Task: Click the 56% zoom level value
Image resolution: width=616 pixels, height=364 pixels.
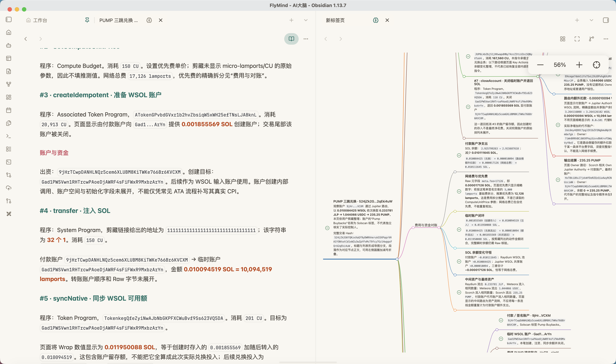Action: click(560, 65)
